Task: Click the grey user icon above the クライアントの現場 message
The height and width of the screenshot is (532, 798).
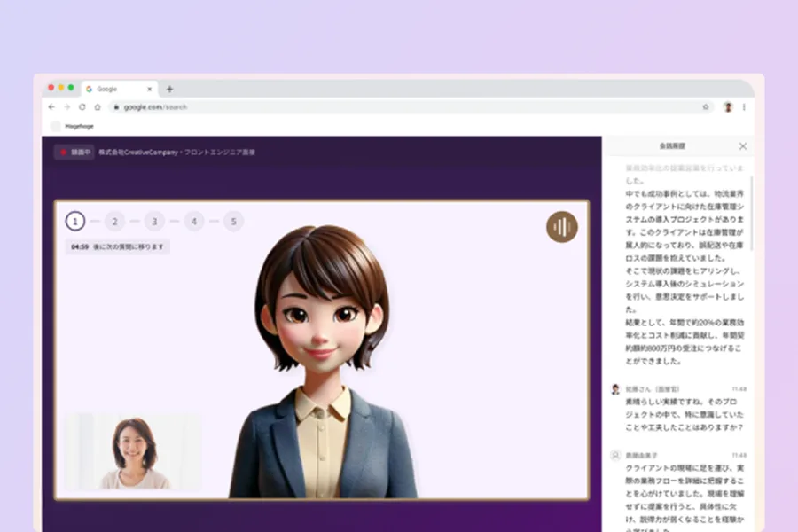Action: pos(615,455)
